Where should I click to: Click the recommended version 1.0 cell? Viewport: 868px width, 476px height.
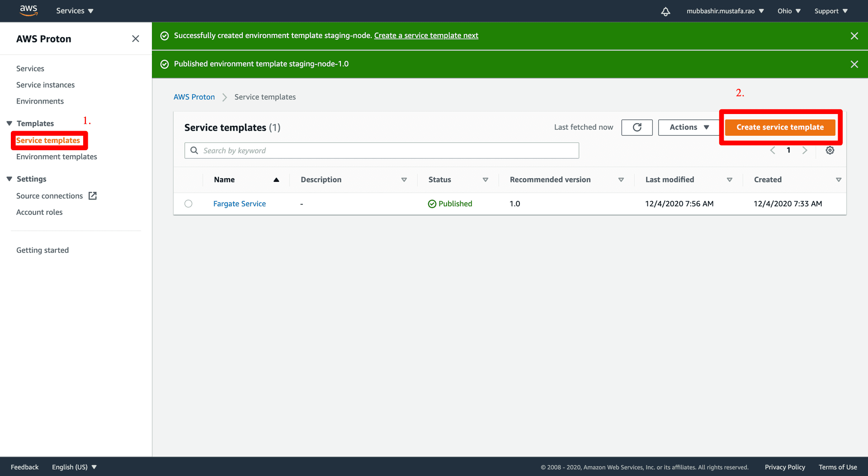coord(514,204)
